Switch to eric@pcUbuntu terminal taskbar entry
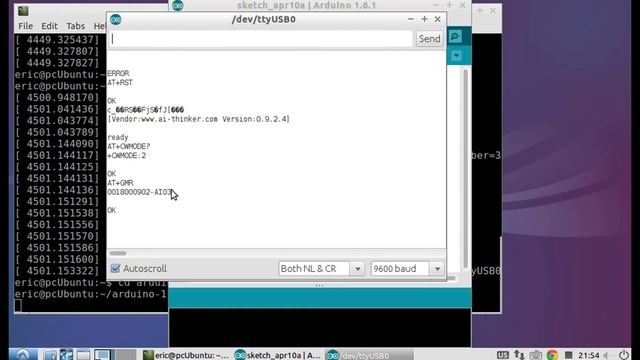This screenshot has height=360, width=640. [x=186, y=355]
